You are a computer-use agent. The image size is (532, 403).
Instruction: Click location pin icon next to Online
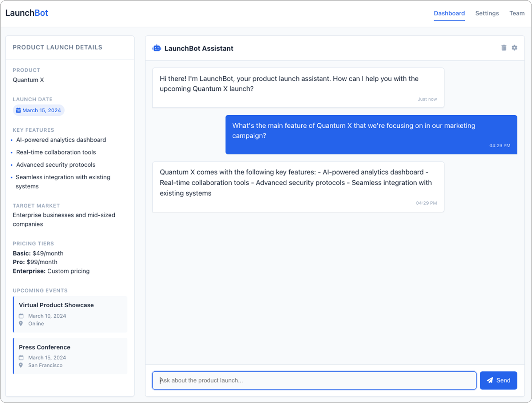(x=21, y=324)
